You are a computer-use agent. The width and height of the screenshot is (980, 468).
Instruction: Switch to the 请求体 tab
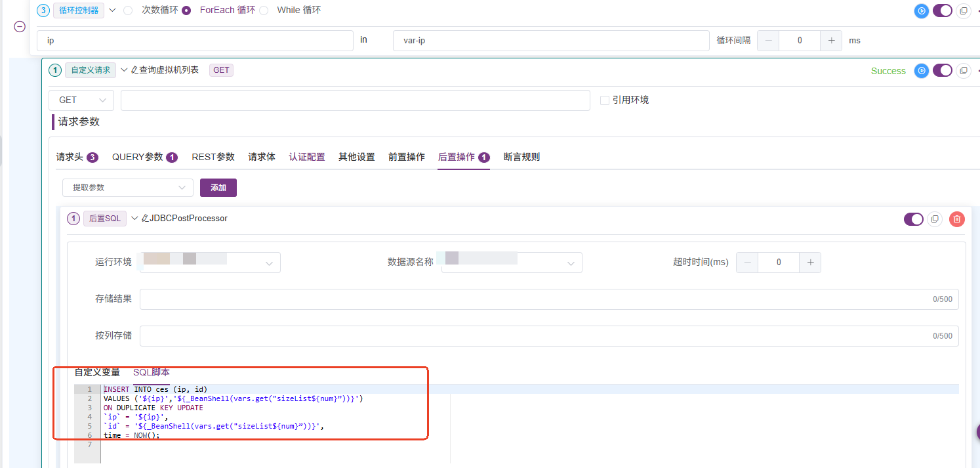tap(262, 157)
